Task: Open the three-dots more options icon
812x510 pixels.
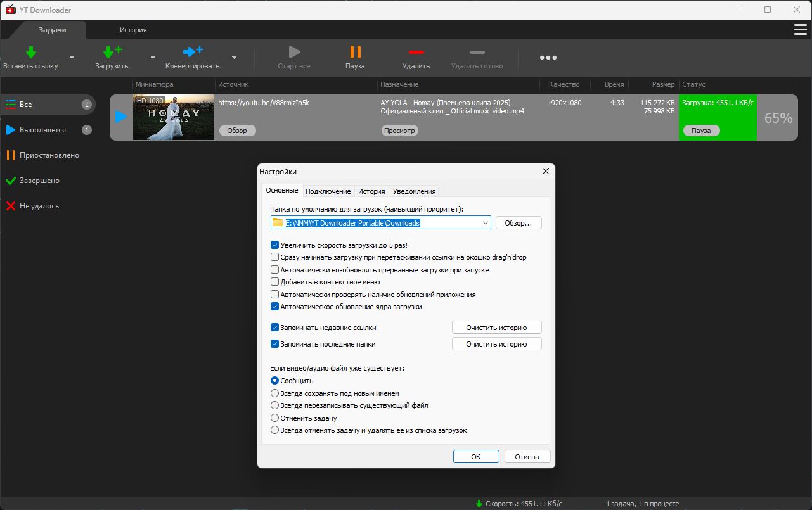Action: coord(548,58)
